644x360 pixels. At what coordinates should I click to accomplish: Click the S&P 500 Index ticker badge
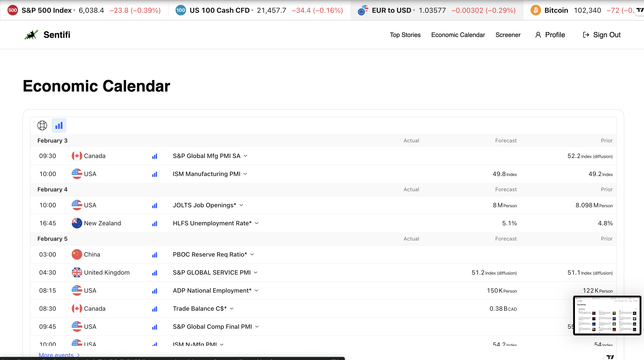click(x=13, y=10)
